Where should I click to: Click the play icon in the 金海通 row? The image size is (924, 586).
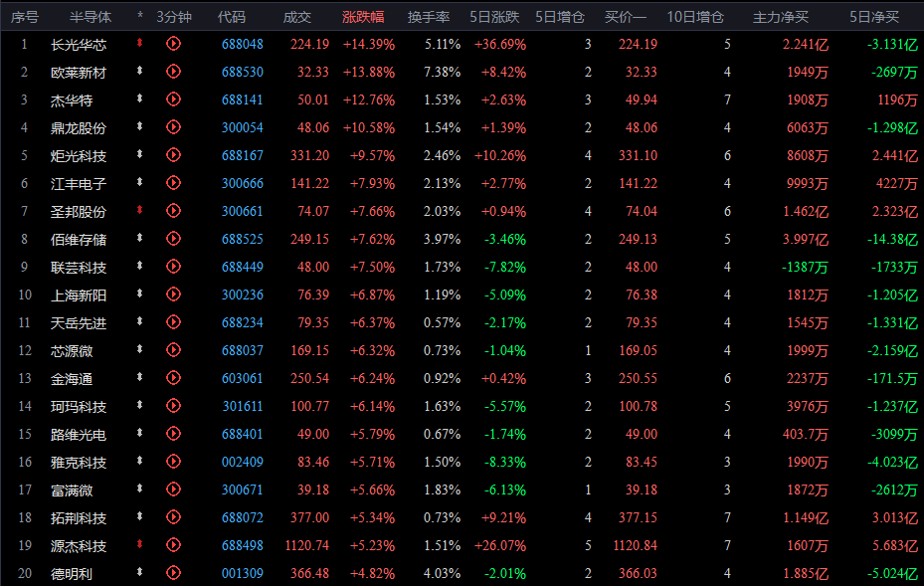click(174, 378)
